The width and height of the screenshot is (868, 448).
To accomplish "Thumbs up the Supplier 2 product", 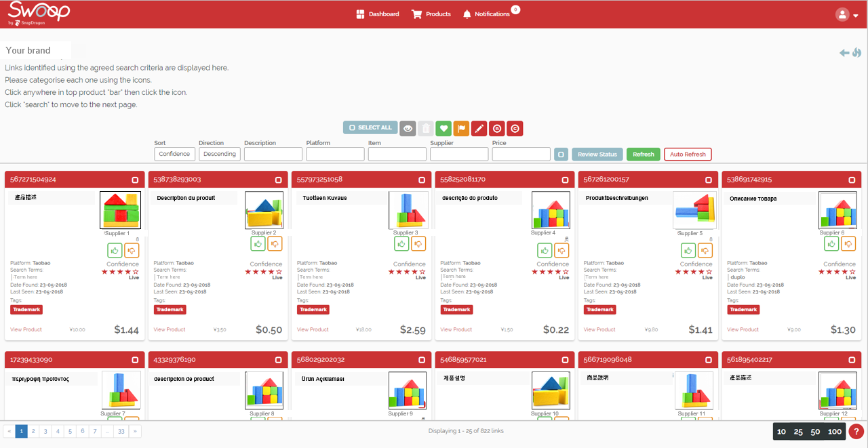I will coord(258,243).
